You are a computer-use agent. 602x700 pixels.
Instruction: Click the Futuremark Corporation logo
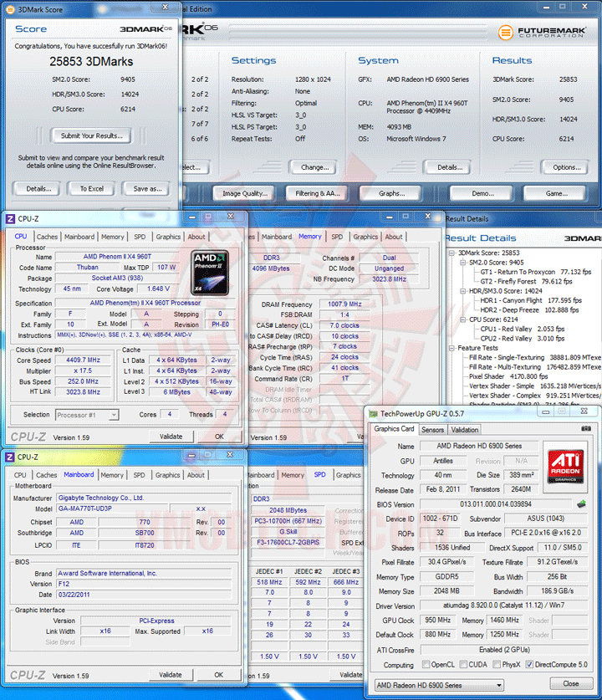542,32
